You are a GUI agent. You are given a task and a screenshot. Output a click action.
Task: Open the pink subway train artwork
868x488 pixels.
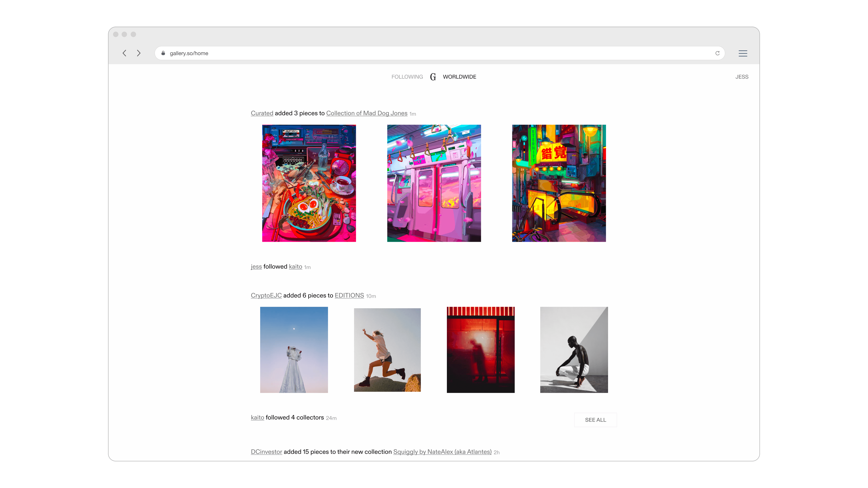pos(434,183)
